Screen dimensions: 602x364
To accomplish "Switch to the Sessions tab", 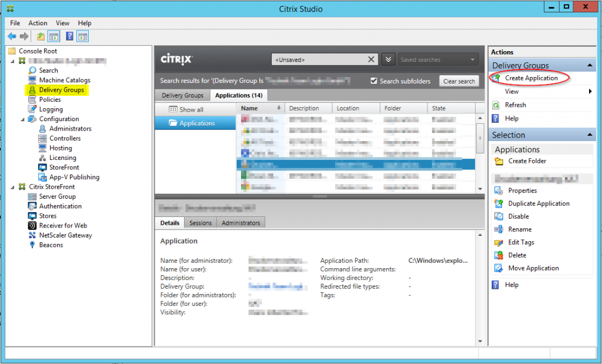I will pyautogui.click(x=200, y=223).
